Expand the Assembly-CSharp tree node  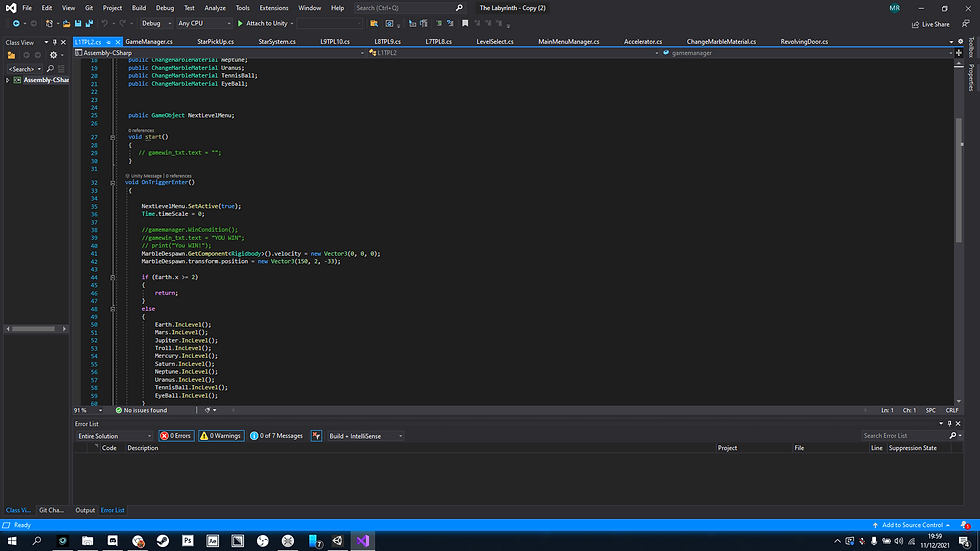[8, 80]
